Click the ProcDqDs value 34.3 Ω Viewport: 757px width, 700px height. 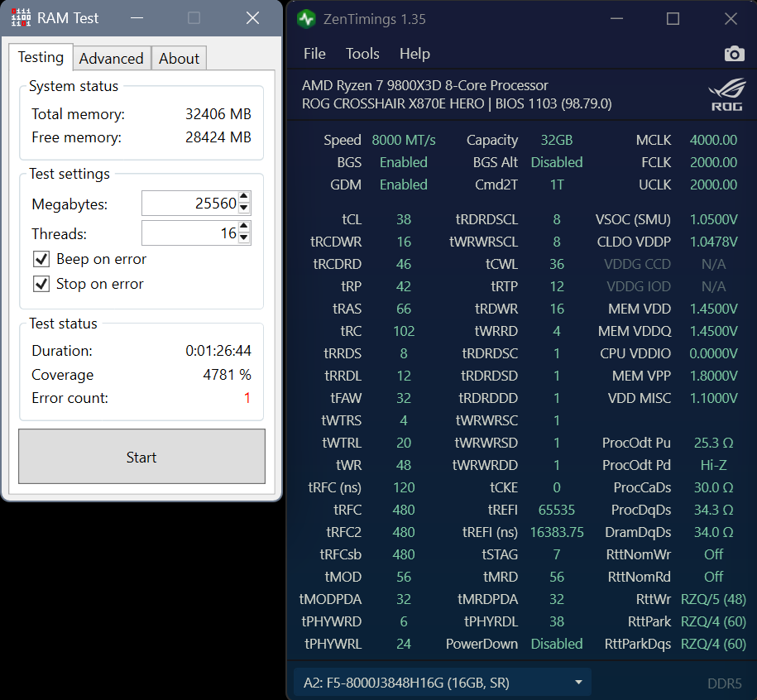(x=713, y=510)
